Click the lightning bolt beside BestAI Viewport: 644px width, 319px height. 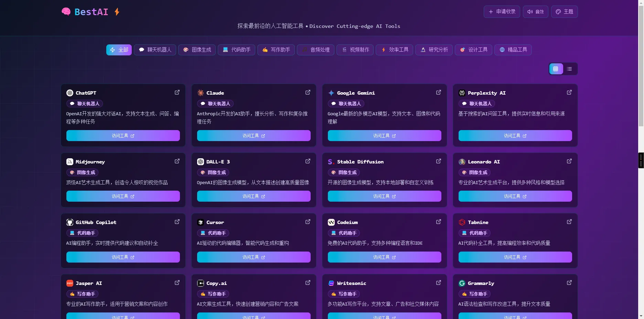point(117,12)
